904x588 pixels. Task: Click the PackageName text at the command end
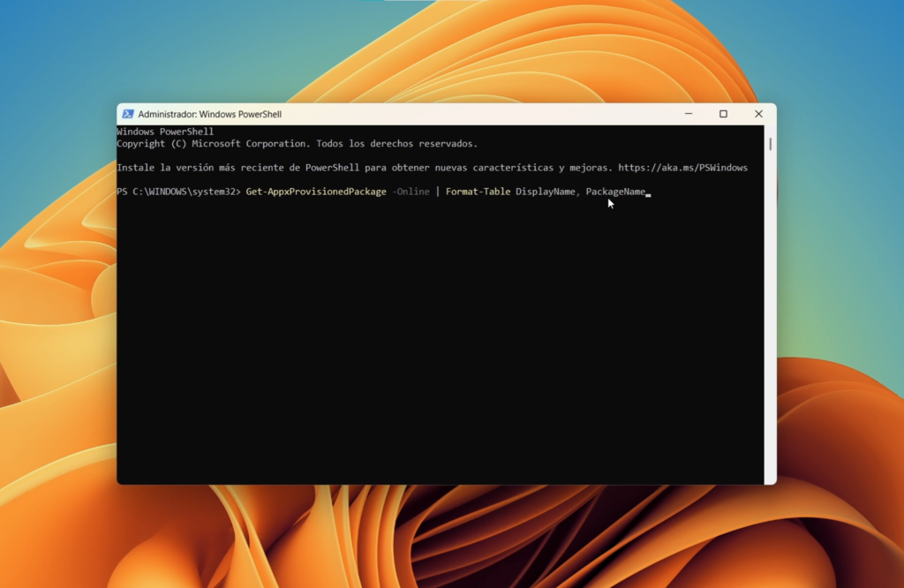pyautogui.click(x=615, y=192)
